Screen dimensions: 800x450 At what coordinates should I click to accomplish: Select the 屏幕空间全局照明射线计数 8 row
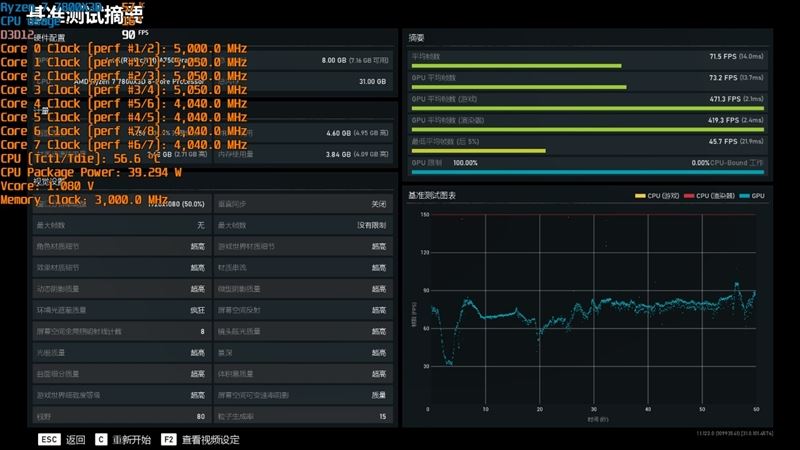(119, 331)
